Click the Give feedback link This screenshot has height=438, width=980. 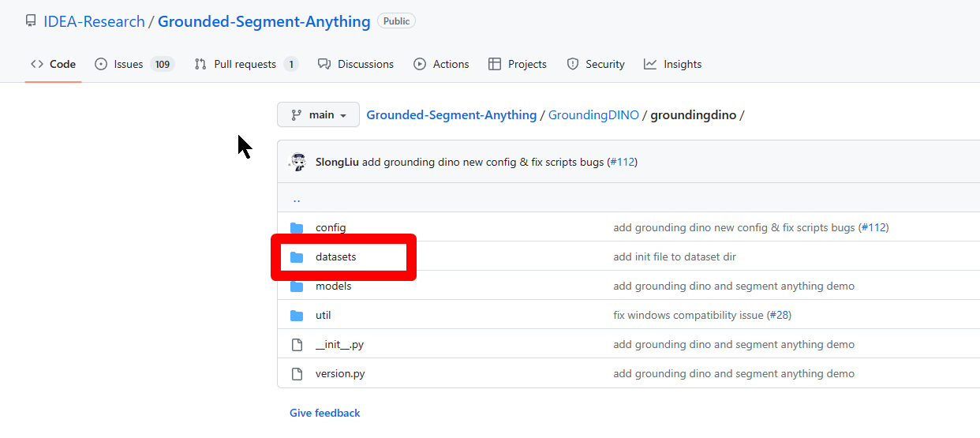click(x=325, y=413)
